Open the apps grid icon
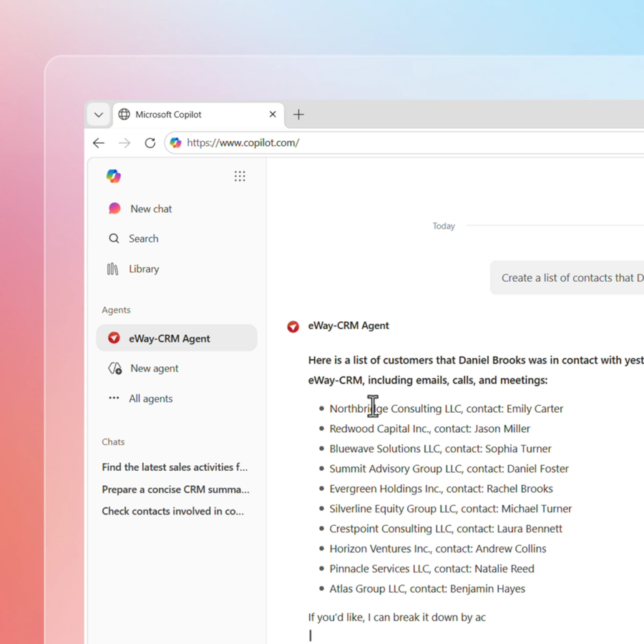 (240, 176)
